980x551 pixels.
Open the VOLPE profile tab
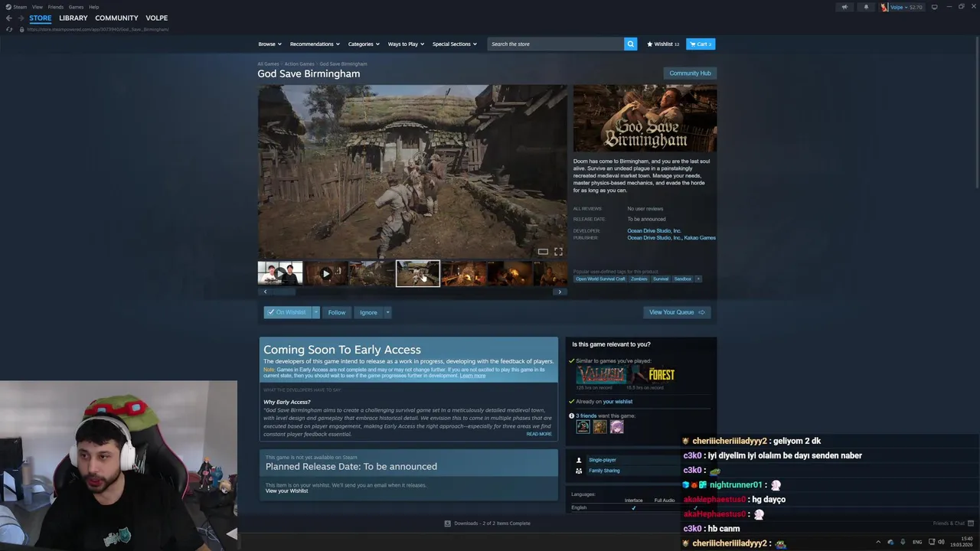[x=156, y=18]
